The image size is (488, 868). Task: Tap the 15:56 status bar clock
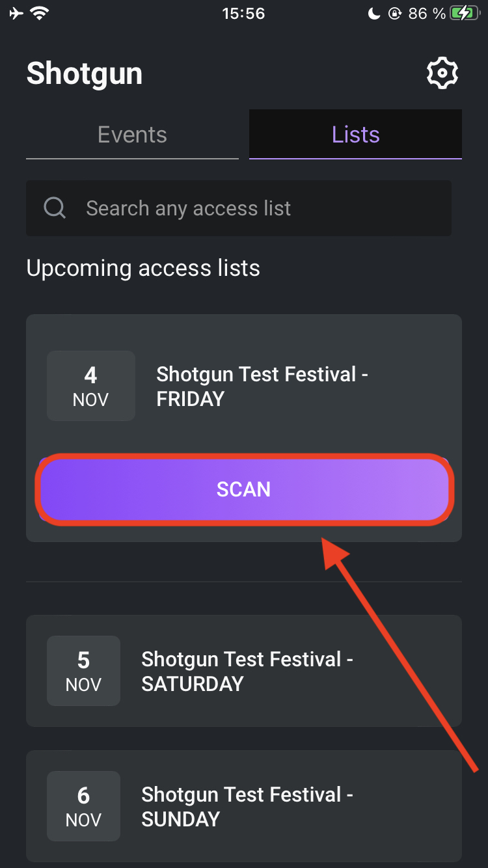tap(243, 14)
